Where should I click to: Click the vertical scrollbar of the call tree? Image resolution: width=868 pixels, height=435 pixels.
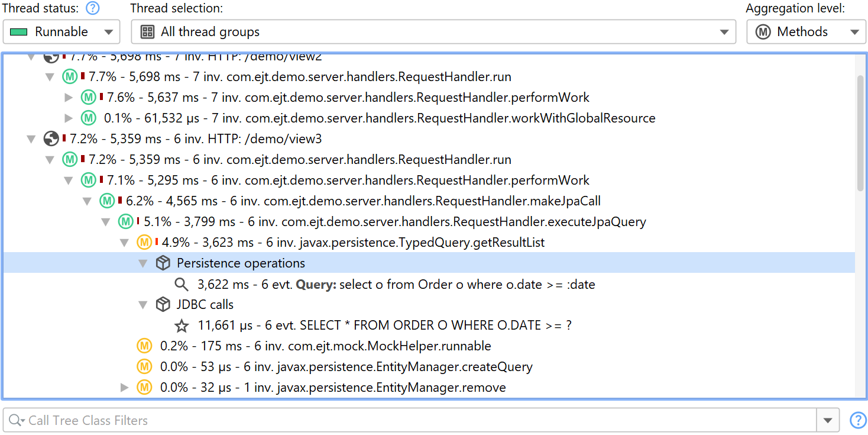tap(860, 133)
